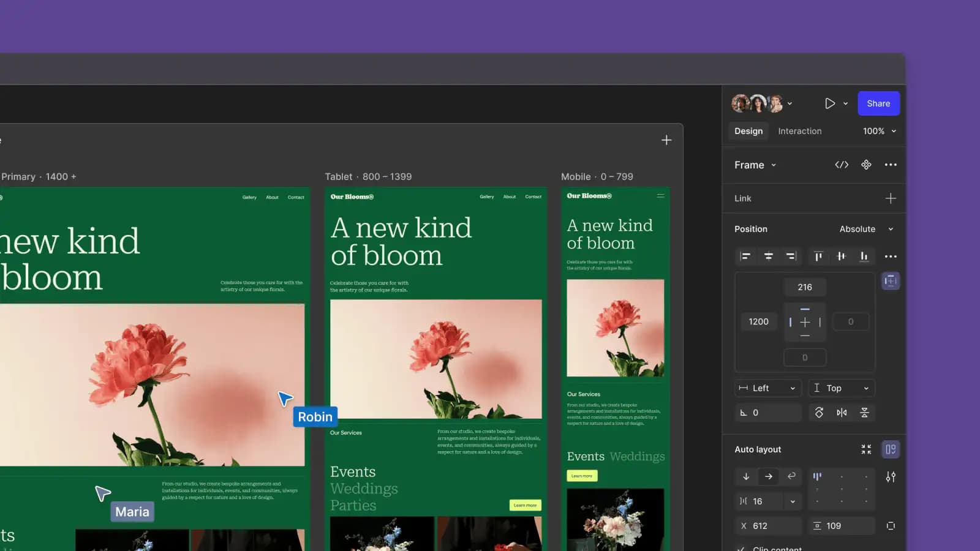Click the Share button
980x551 pixels.
pos(878,103)
